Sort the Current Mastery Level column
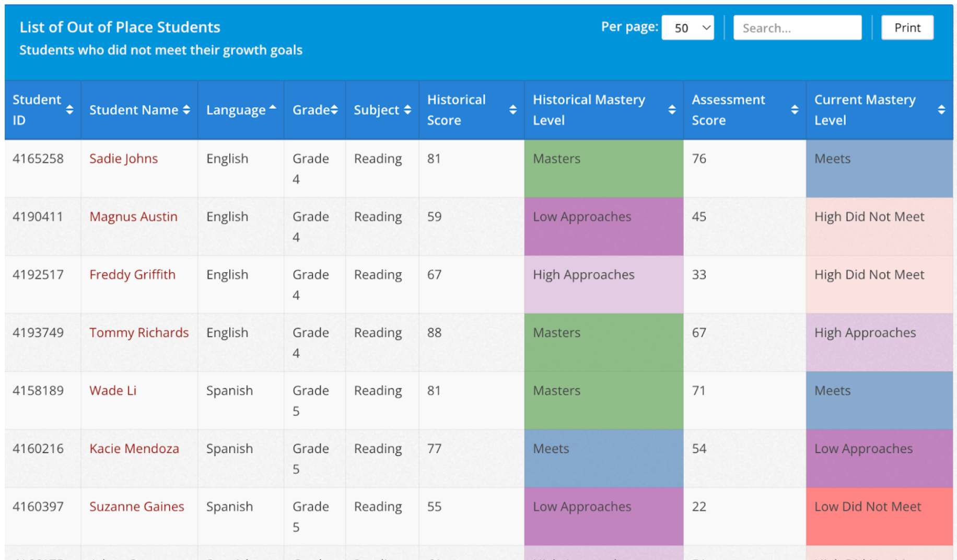The height and width of the screenshot is (560, 957). 942,110
